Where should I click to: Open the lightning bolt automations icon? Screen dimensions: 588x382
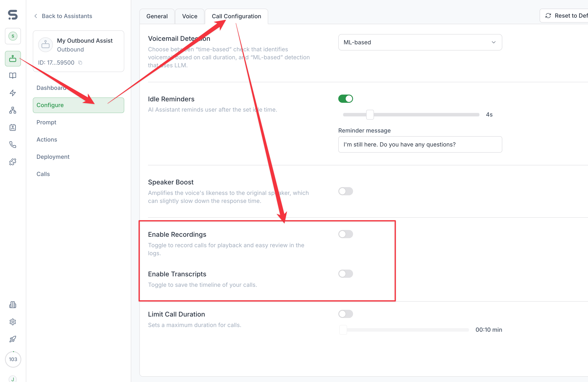(13, 93)
